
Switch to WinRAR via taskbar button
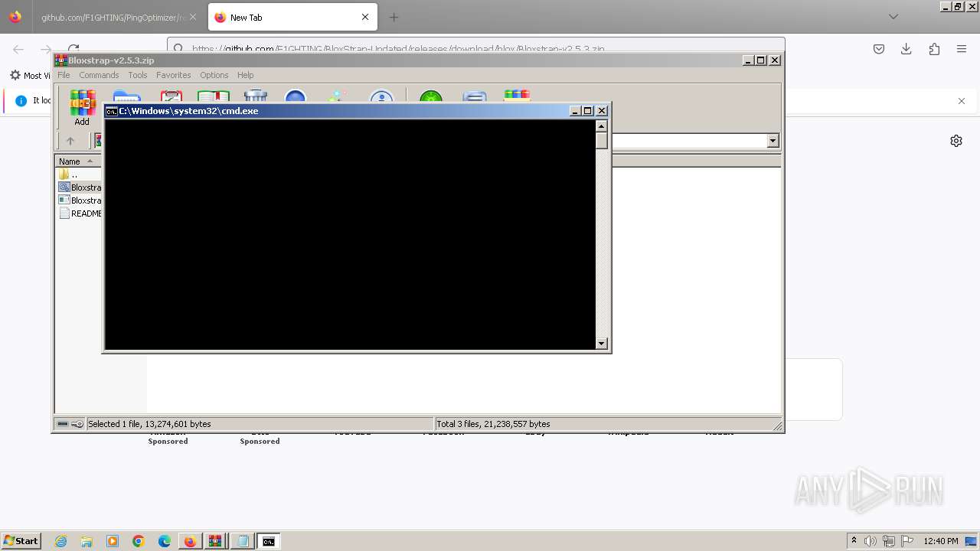point(216,541)
